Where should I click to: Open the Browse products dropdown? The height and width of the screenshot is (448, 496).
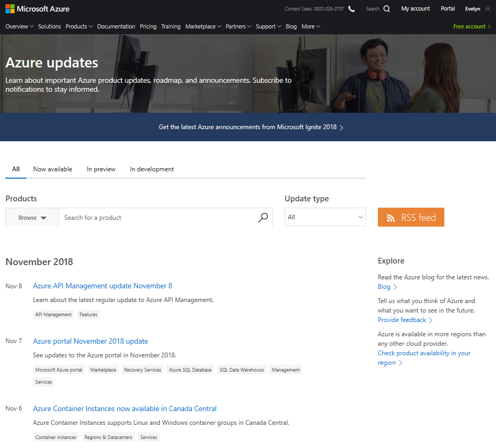coord(32,217)
